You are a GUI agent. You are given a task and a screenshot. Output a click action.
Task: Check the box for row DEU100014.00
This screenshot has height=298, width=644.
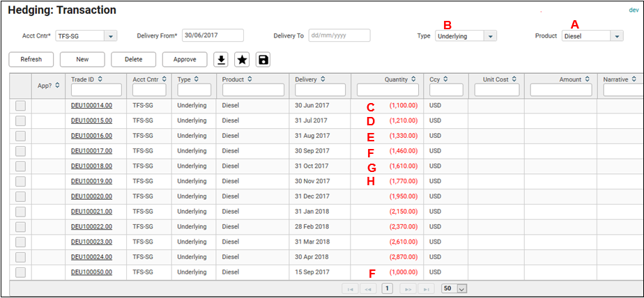coord(20,106)
